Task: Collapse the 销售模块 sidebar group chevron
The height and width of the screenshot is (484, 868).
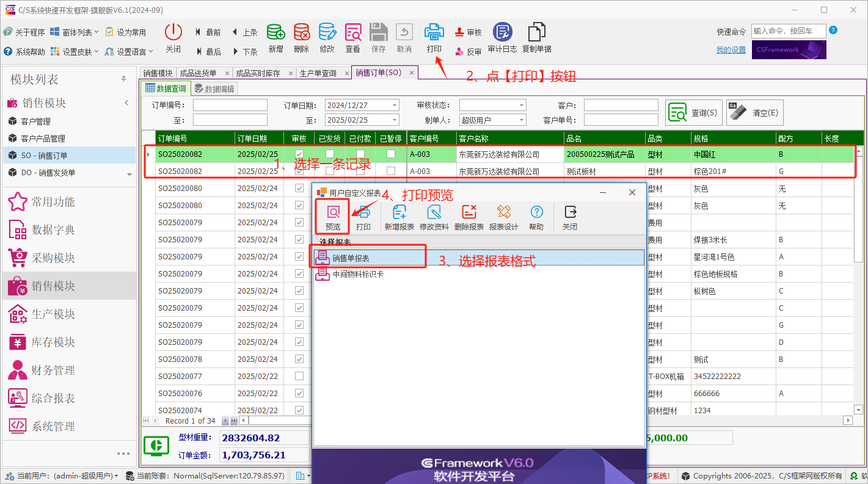Action: click(x=126, y=103)
